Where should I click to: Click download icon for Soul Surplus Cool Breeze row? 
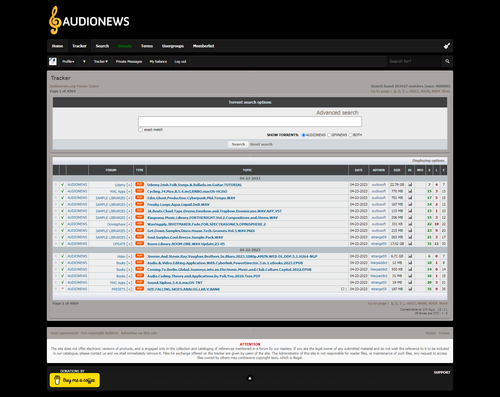pyautogui.click(x=410, y=237)
